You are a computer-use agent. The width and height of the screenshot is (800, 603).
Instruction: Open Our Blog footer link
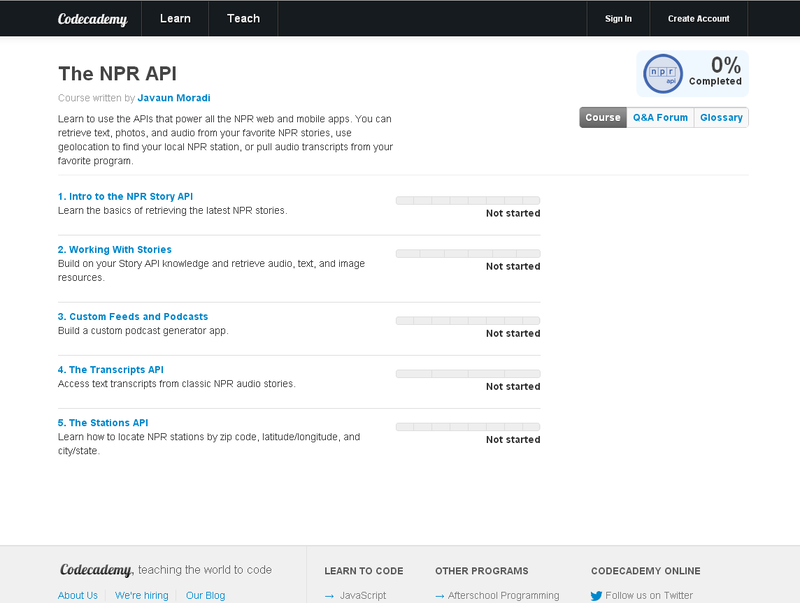(x=205, y=595)
